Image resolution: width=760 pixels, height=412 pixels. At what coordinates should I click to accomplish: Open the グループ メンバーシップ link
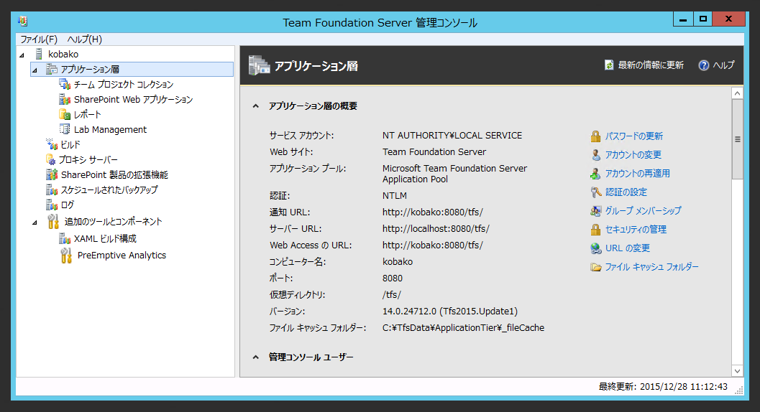pyautogui.click(x=643, y=211)
